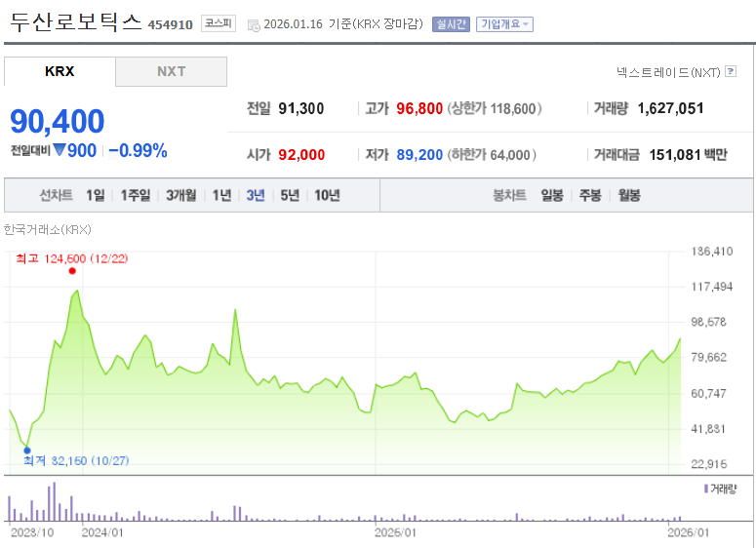The image size is (756, 548).
Task: Click the red 최고 peak marker dot
Action: [x=72, y=271]
